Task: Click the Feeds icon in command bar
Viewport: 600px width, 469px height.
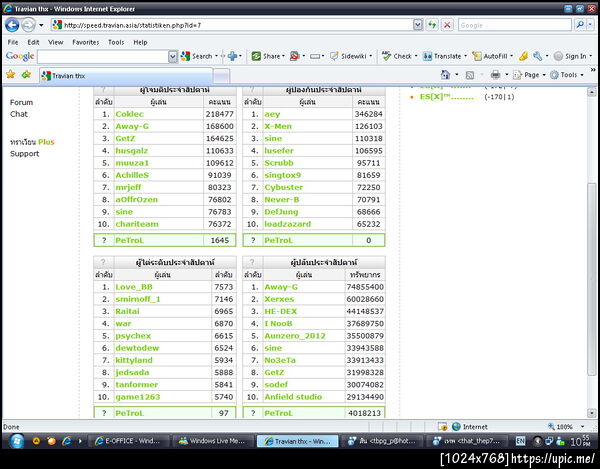Action: click(470, 75)
